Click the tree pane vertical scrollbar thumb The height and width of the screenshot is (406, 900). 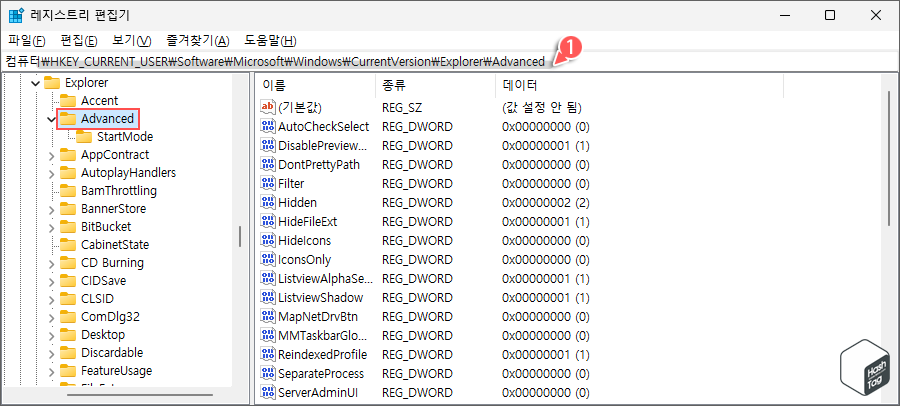coord(240,236)
